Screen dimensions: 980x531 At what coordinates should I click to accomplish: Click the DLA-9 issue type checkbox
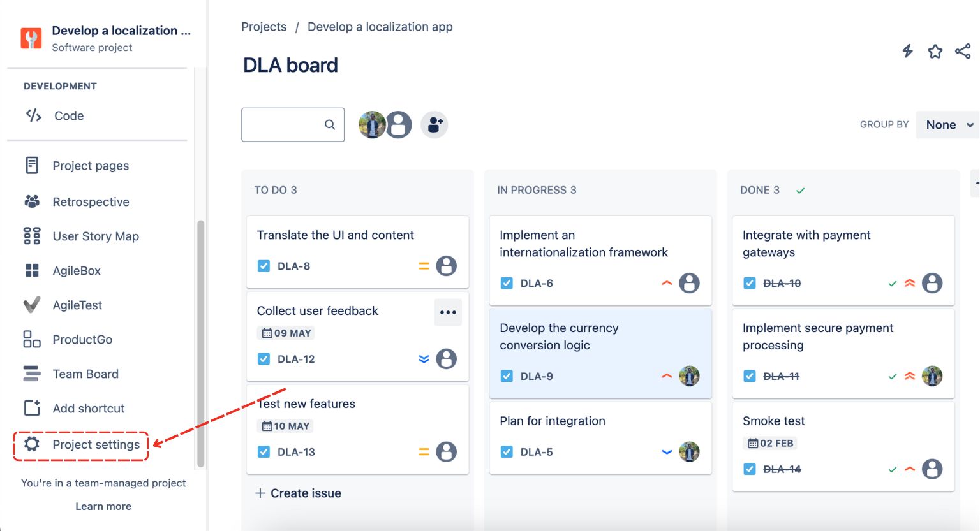click(507, 376)
